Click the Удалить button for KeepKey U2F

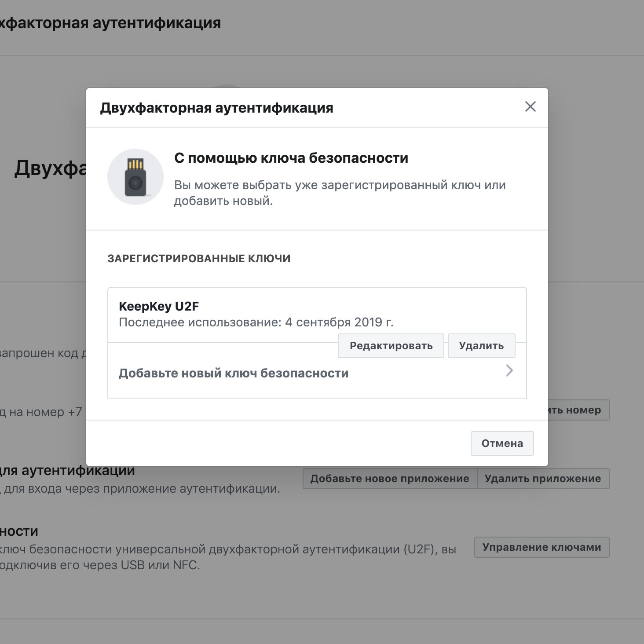(x=481, y=346)
